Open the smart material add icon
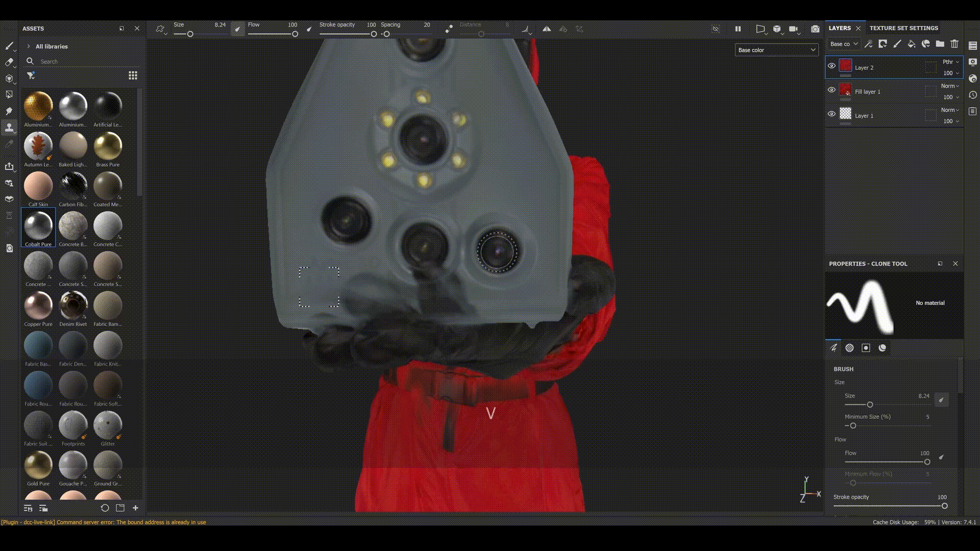Viewport: 980px width, 551px height. coord(925,44)
